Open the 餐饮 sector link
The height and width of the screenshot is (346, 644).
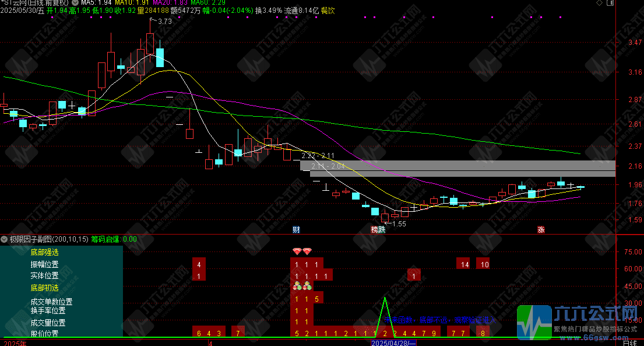(x=328, y=11)
